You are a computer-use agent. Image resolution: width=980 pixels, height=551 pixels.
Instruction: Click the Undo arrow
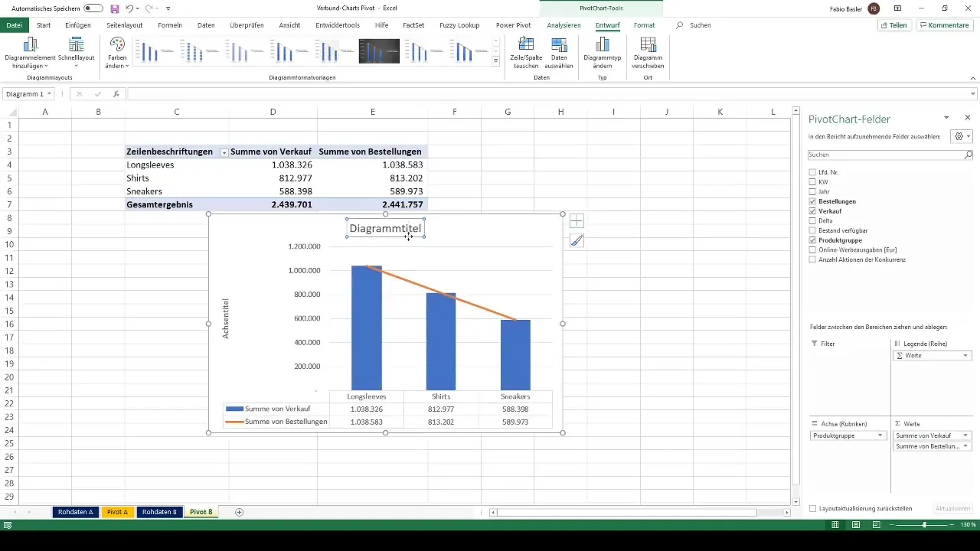[x=129, y=8]
